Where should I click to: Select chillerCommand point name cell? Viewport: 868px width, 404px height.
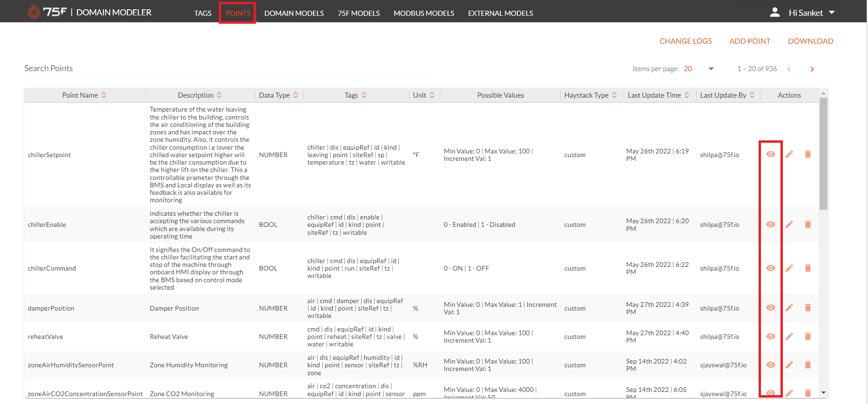coord(52,268)
